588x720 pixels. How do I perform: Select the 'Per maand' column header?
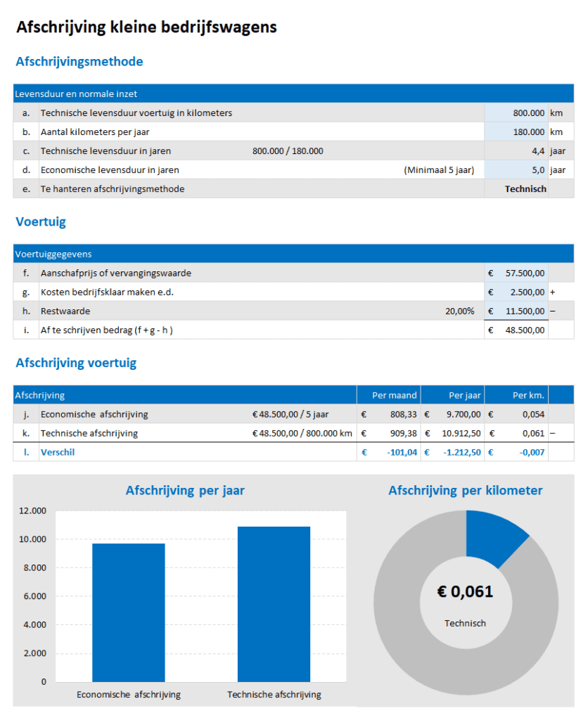[395, 395]
